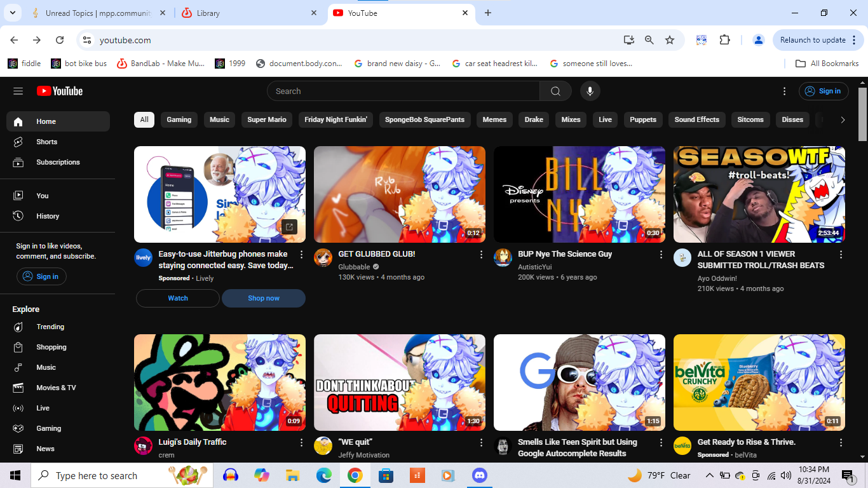868x488 pixels.
Task: Open crem channel avatar
Action: 143,445
